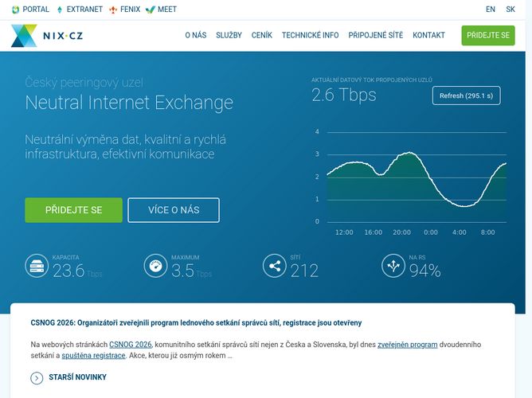Open the PŘIPOJENÉ SÍTĚ menu item
The width and height of the screenshot is (532, 398).
(x=376, y=35)
